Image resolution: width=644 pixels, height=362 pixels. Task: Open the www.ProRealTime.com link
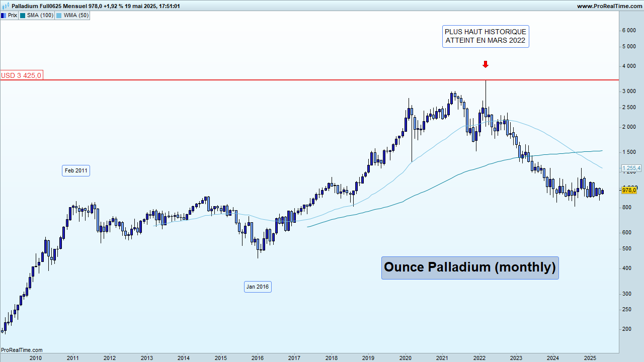(609, 6)
